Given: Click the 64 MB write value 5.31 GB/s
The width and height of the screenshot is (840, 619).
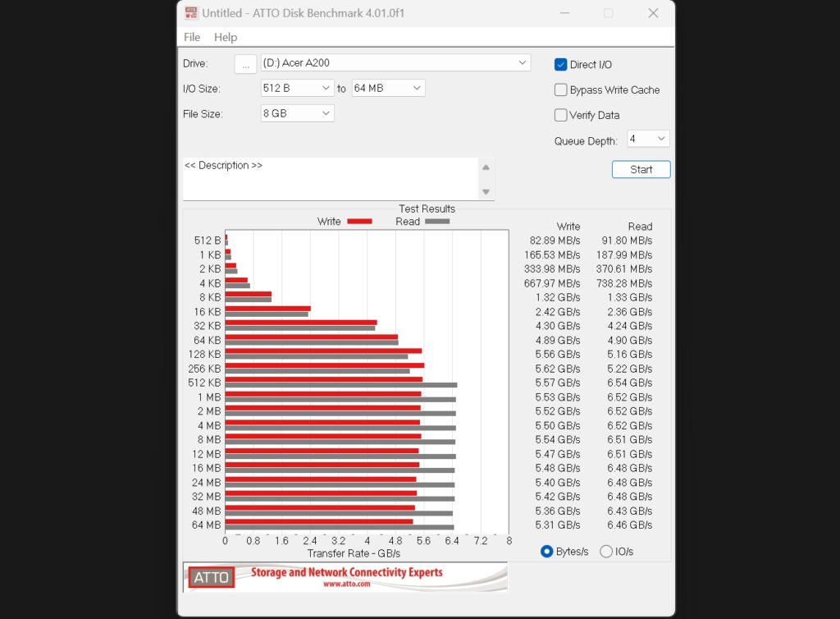Looking at the screenshot, I should click(x=558, y=525).
